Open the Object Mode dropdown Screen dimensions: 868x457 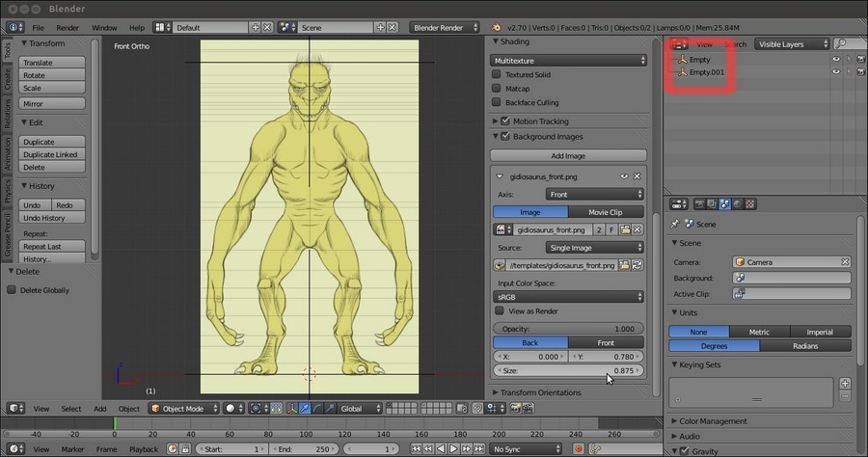click(x=184, y=409)
